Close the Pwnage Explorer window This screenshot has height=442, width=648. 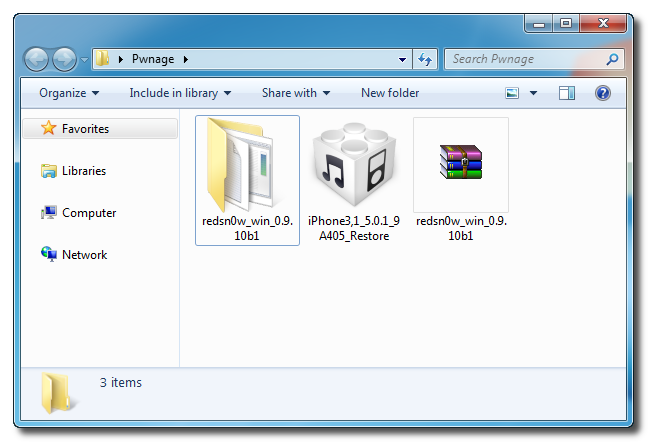[x=603, y=24]
